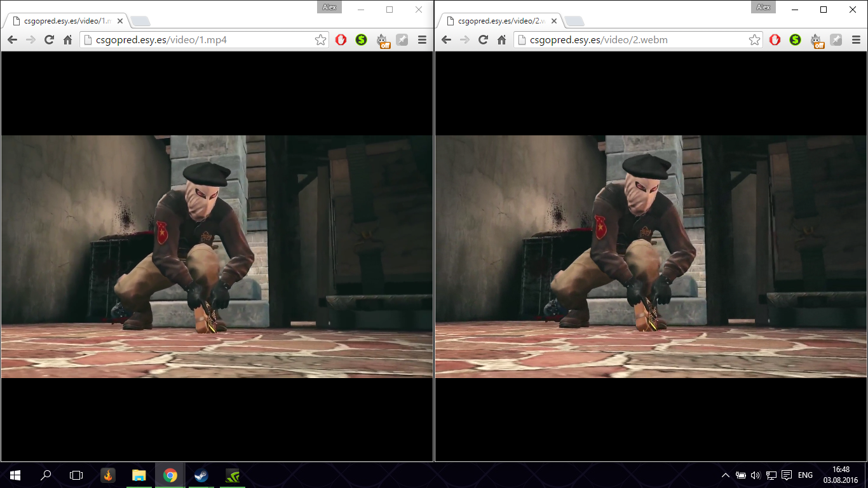Go back in the left 1.mp4 window
This screenshot has height=488, width=868.
12,40
